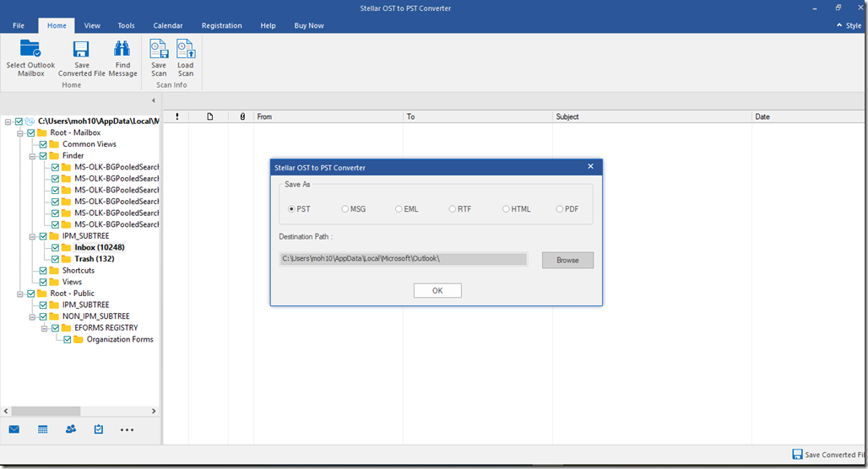Click the Save Converted File ribbon icon

(x=81, y=49)
